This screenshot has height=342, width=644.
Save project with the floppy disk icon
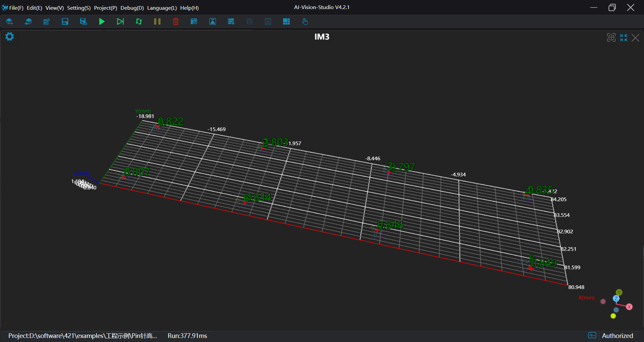tap(65, 22)
